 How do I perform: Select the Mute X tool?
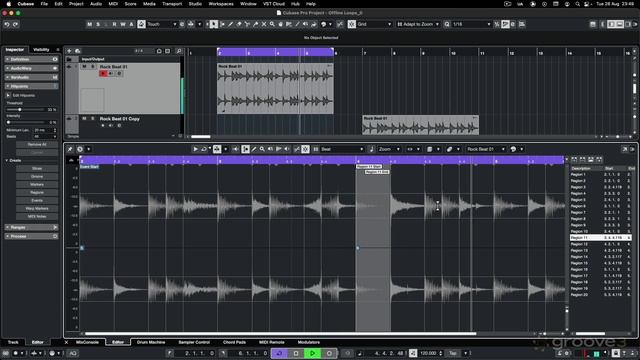(264, 24)
